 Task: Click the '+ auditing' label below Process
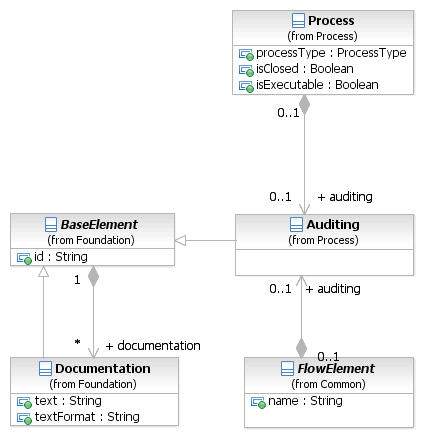[x=345, y=197]
